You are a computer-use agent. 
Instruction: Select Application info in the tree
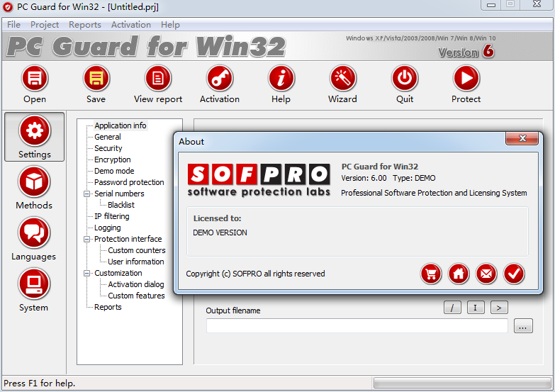[120, 125]
